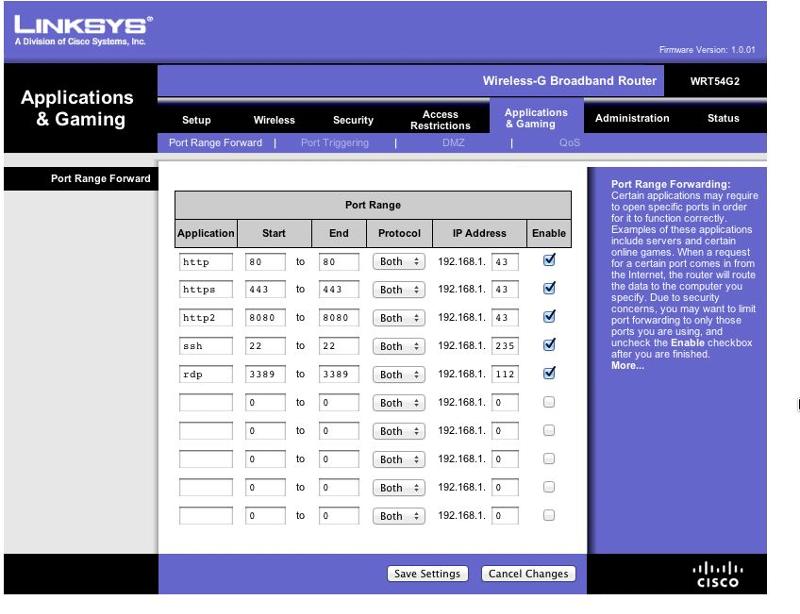Click the Port Range Forward sidebar label
Screen dimensions: 800x614
point(101,179)
